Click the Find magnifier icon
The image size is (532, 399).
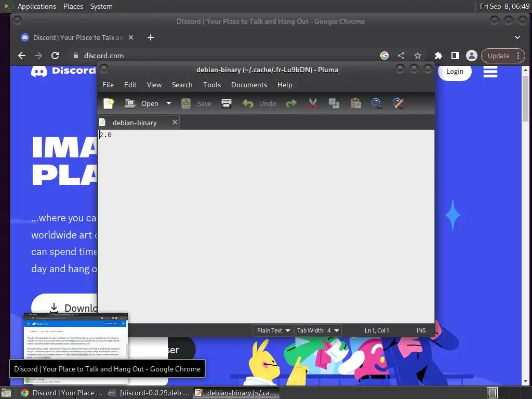pyautogui.click(x=376, y=103)
